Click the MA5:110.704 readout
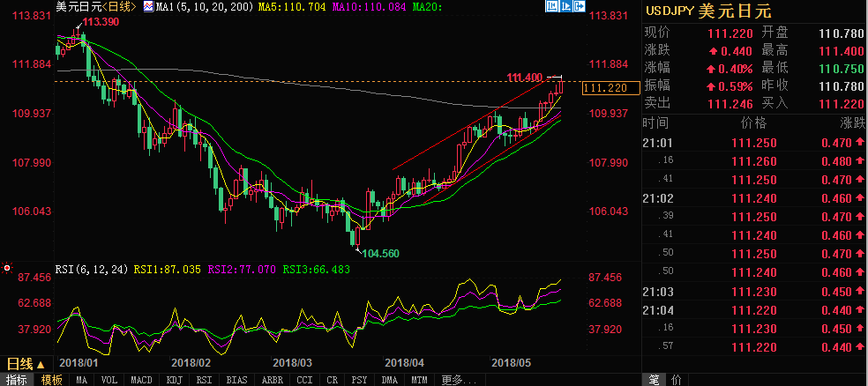The image size is (868, 386). pyautogui.click(x=292, y=7)
